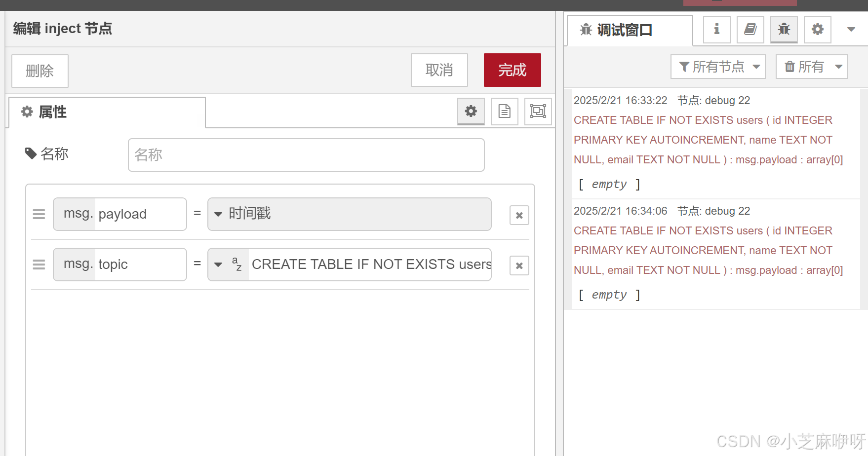
Task: Remove the msg.payload property row
Action: 519,215
